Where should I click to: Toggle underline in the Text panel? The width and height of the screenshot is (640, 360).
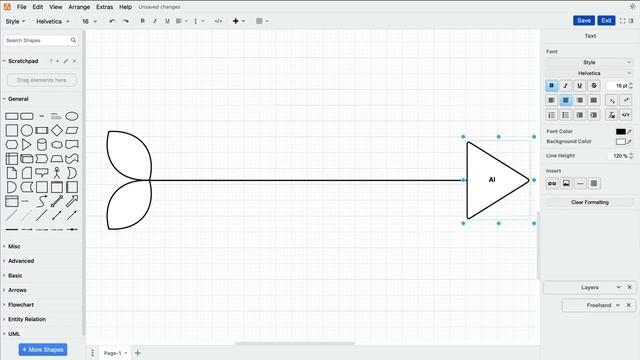[x=580, y=86]
